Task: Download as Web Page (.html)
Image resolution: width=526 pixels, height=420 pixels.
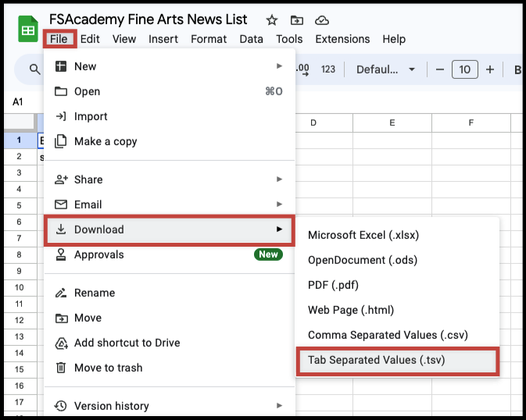Action: point(398,310)
